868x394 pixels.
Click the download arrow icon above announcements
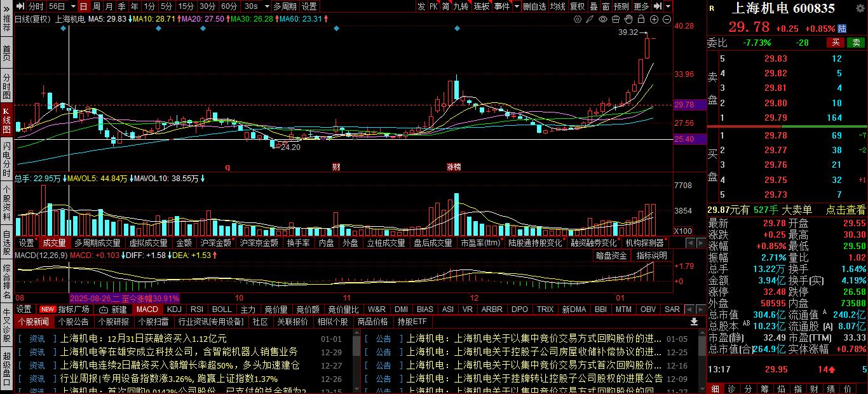pyautogui.click(x=695, y=322)
